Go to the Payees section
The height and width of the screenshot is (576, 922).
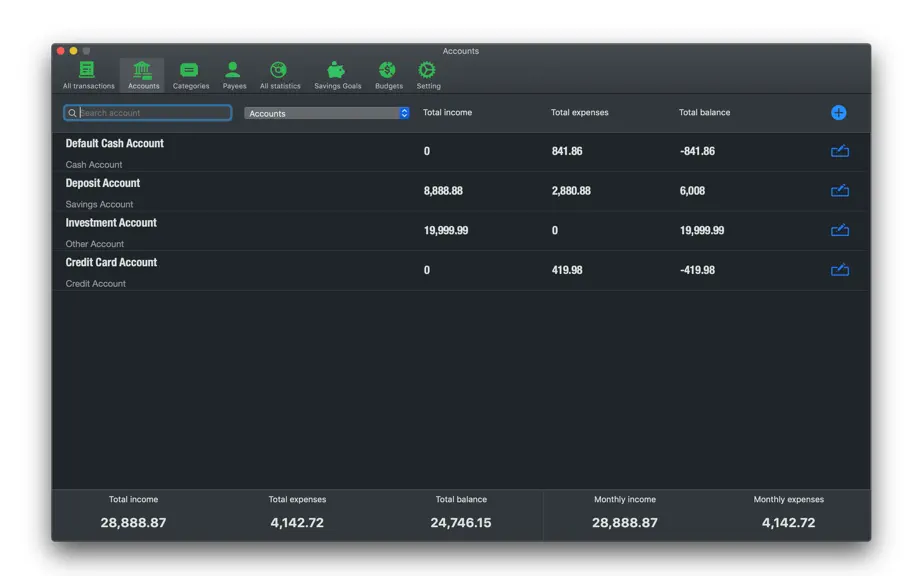(x=234, y=75)
